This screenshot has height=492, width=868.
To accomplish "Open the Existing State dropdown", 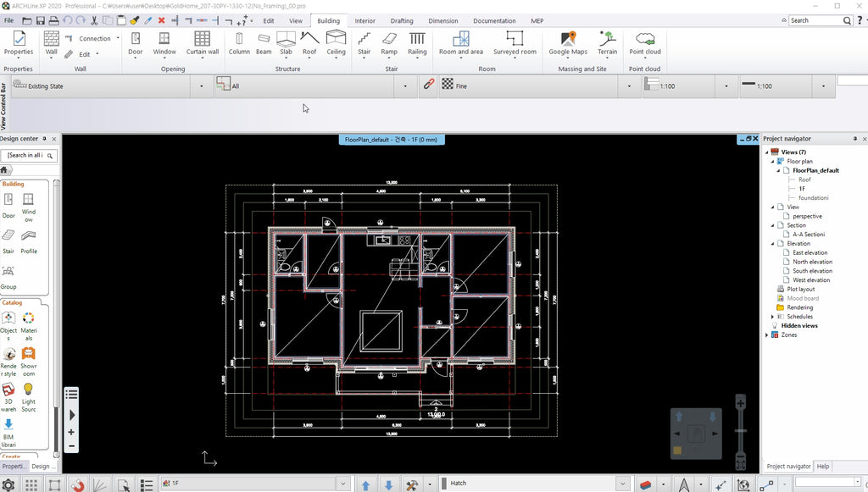I will pyautogui.click(x=201, y=85).
